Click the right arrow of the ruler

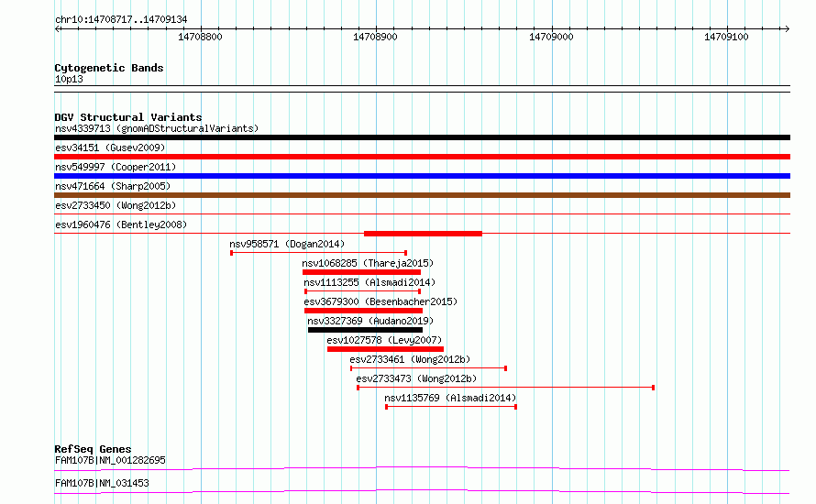point(787,28)
